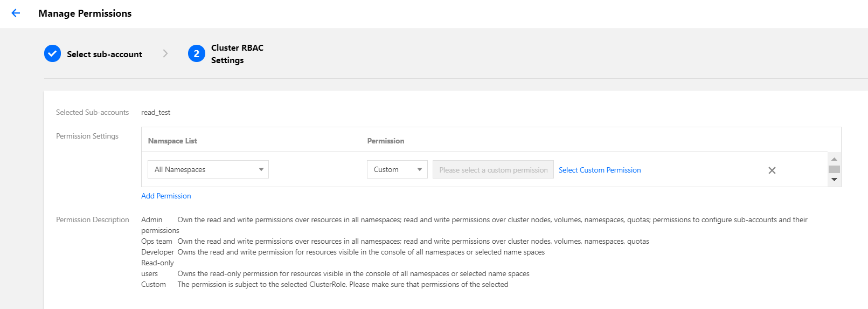
Task: Click the scrollbar up arrow in permission list
Action: pyautogui.click(x=834, y=159)
